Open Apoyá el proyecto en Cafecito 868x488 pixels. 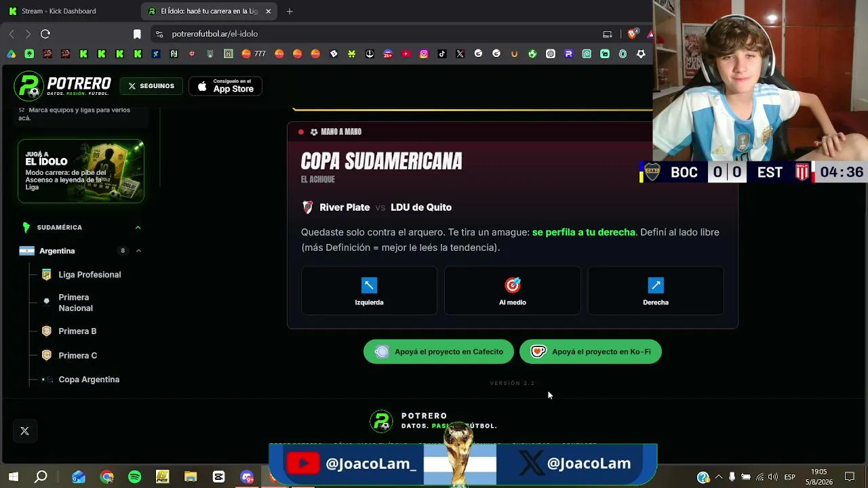pos(439,352)
